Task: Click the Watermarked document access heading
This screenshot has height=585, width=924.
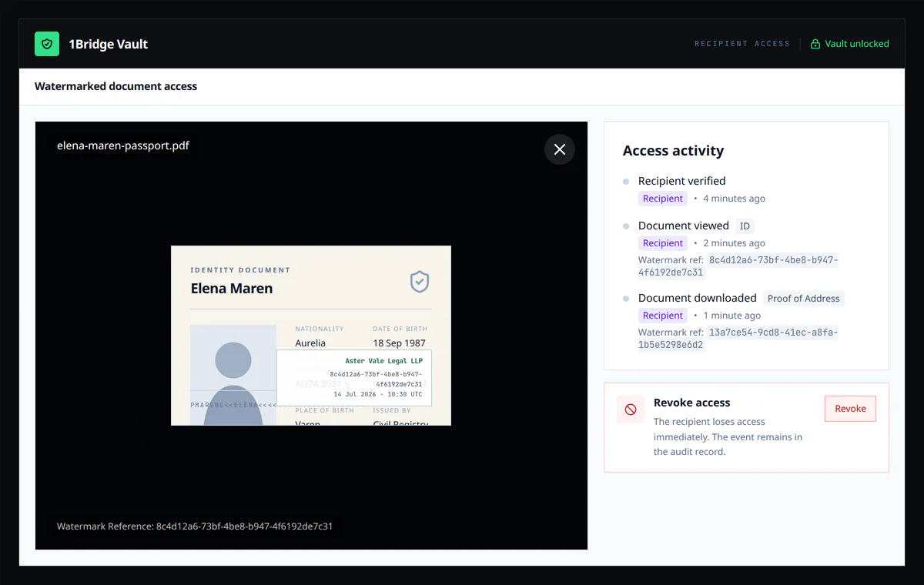Action: [x=115, y=86]
